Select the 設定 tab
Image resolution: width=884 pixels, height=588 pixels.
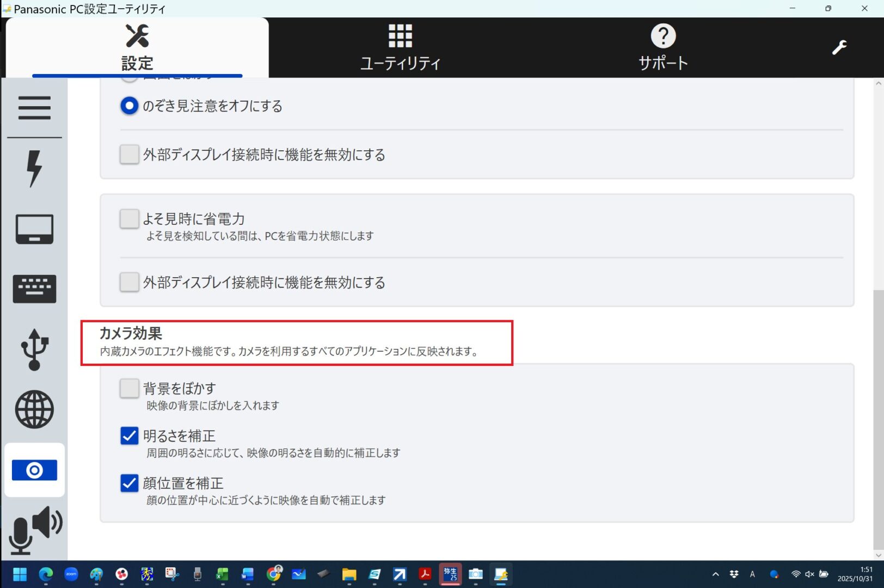(x=137, y=48)
